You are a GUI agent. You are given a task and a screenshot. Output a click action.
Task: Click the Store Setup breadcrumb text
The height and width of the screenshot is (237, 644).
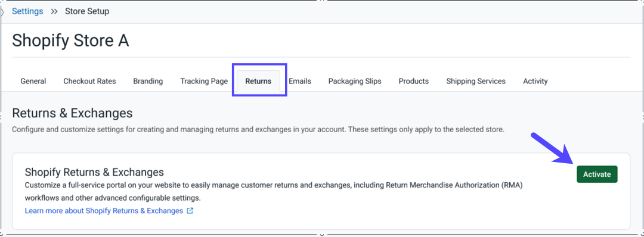tap(87, 11)
